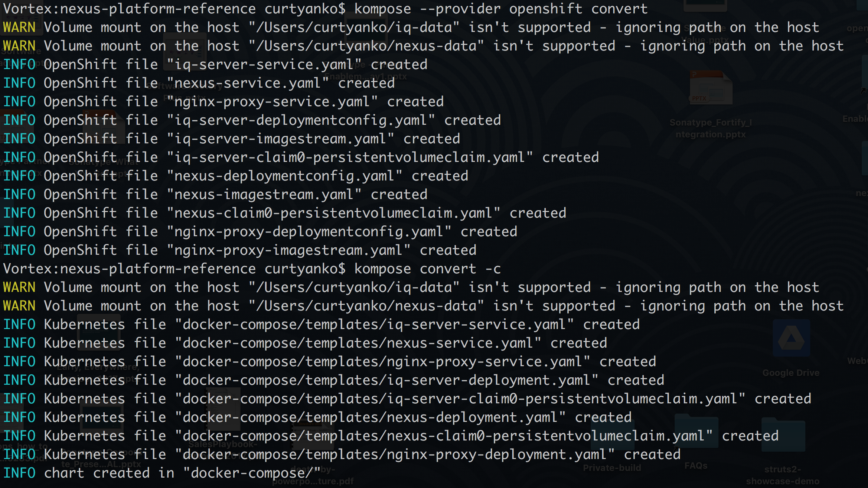Click "iq-server-deploymentconfig.yaml" in the output

coord(301,120)
